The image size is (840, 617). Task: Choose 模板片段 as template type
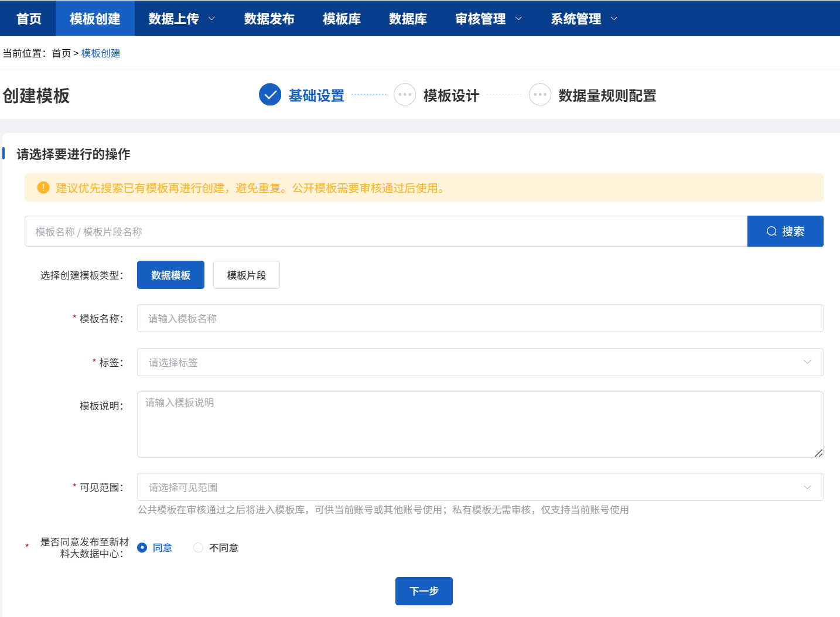coord(246,275)
